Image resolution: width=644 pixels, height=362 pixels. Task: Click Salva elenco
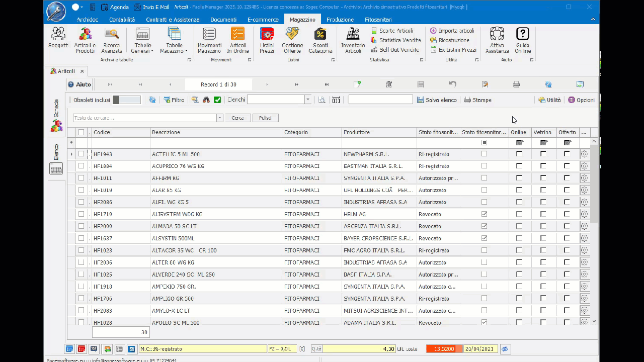436,100
